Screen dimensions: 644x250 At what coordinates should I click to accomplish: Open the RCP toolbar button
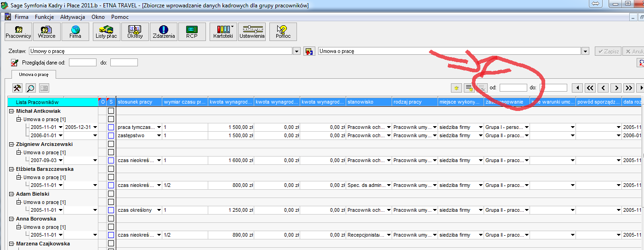[192, 31]
